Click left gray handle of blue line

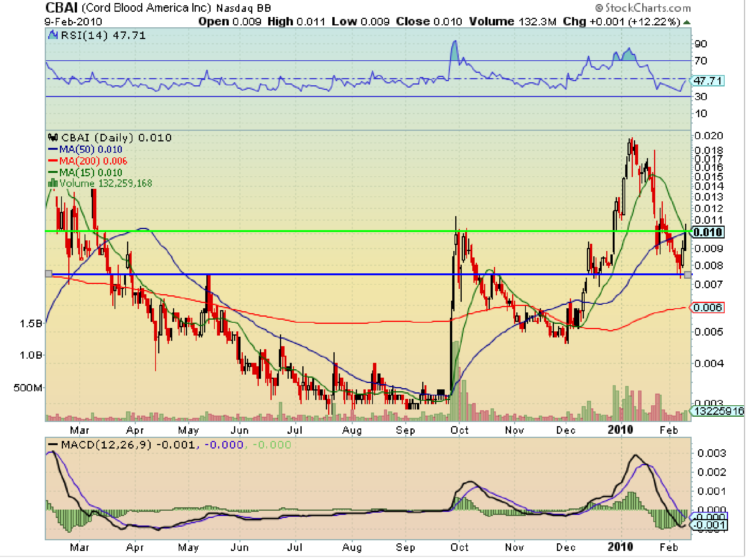click(x=49, y=274)
